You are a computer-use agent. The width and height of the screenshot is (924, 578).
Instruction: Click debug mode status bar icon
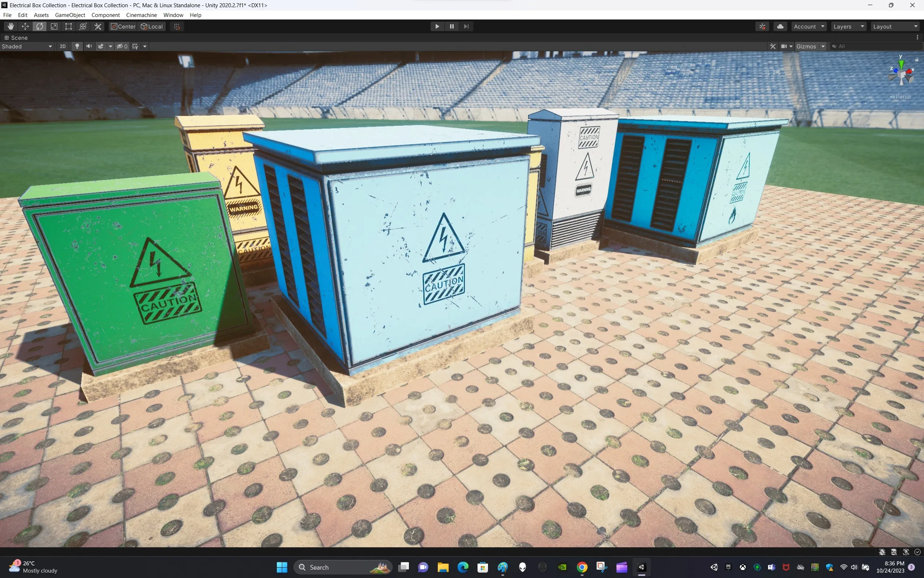(882, 552)
